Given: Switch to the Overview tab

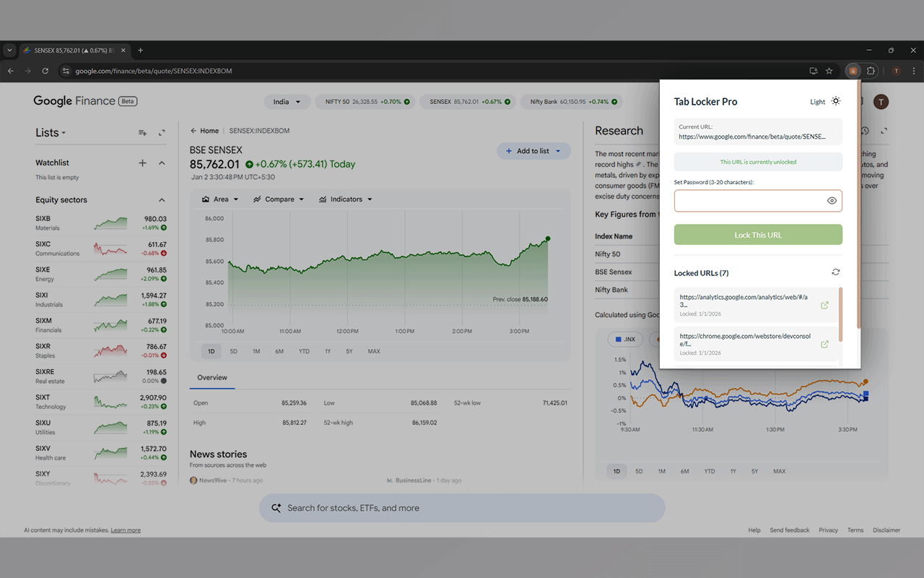Looking at the screenshot, I should pos(212,378).
